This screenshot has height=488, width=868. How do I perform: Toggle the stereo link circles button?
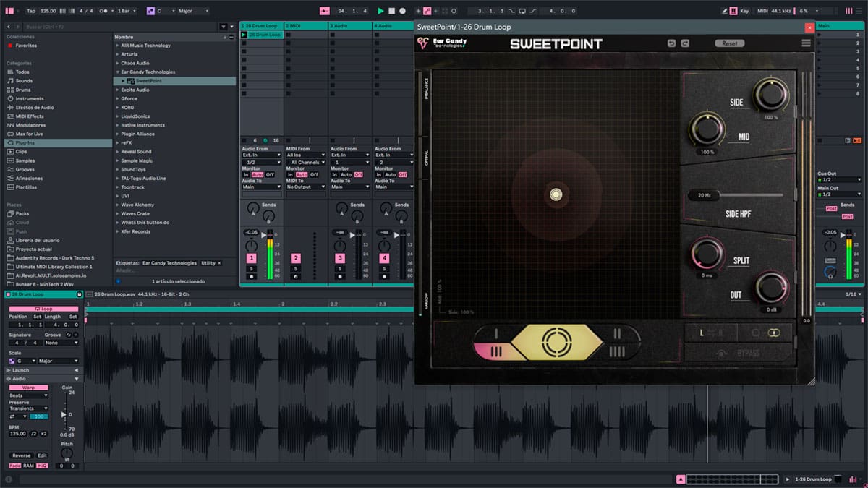tap(765, 333)
